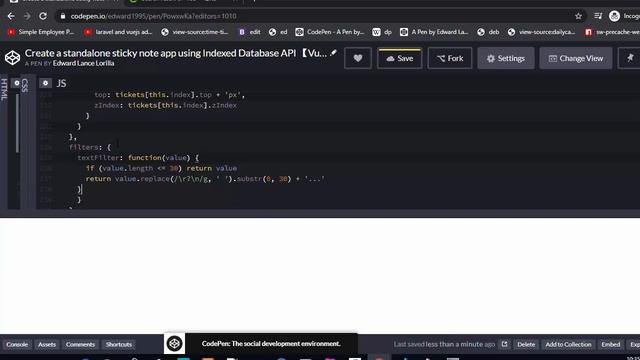Edit the pen title with pencil icon
This screenshot has height=360, width=640.
[333, 53]
